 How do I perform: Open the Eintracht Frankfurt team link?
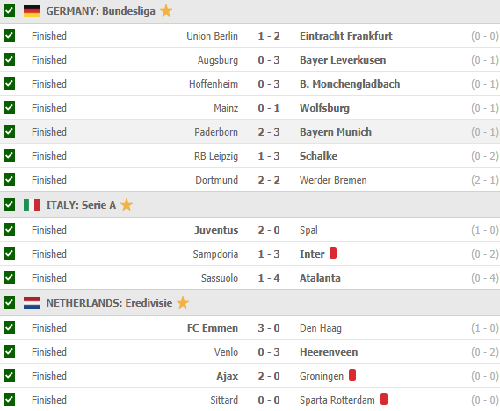coord(346,36)
